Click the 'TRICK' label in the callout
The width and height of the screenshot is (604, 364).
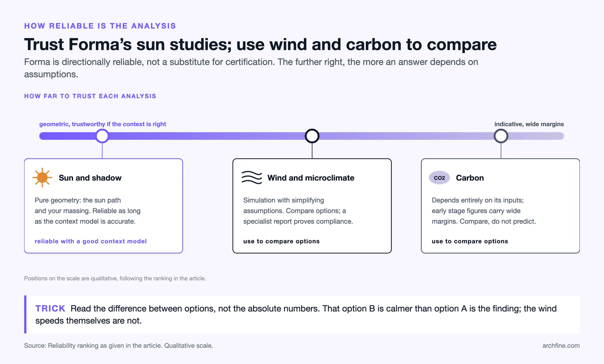[x=51, y=308]
